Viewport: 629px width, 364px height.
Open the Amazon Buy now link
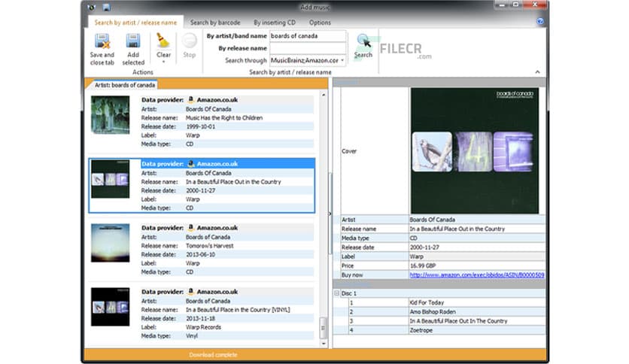(x=476, y=275)
